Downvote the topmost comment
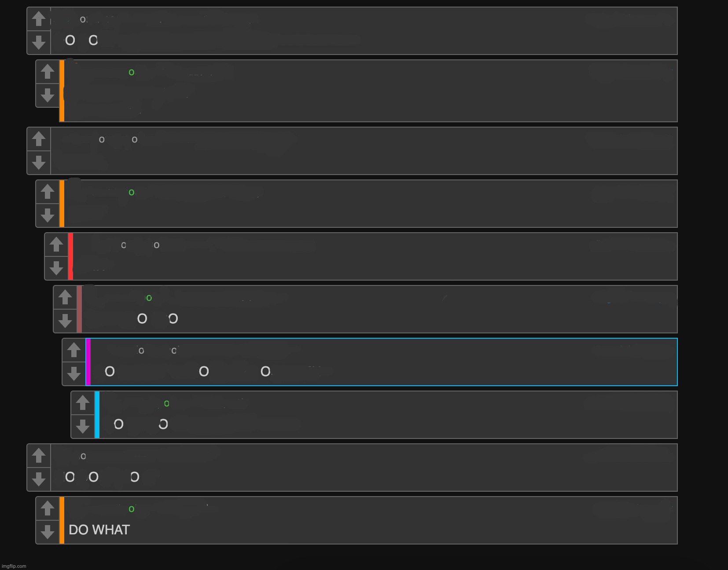The height and width of the screenshot is (570, 728). click(x=39, y=43)
